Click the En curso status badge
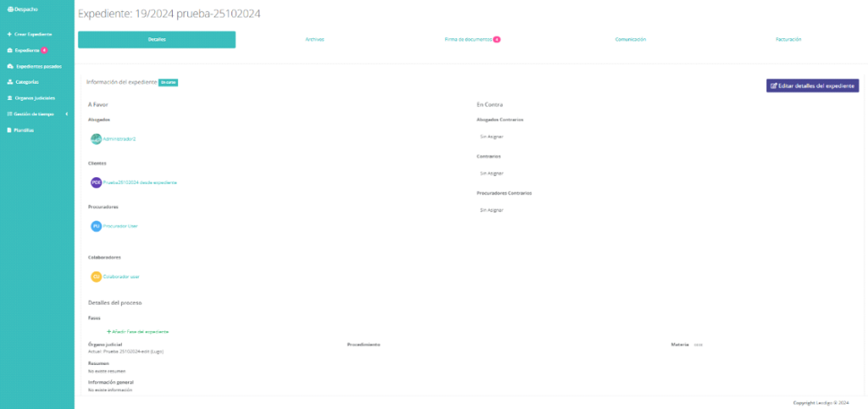 tap(168, 82)
